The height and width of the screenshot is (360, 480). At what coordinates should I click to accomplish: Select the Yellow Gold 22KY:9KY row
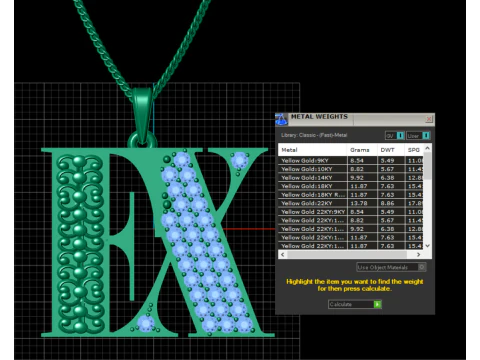(351, 212)
